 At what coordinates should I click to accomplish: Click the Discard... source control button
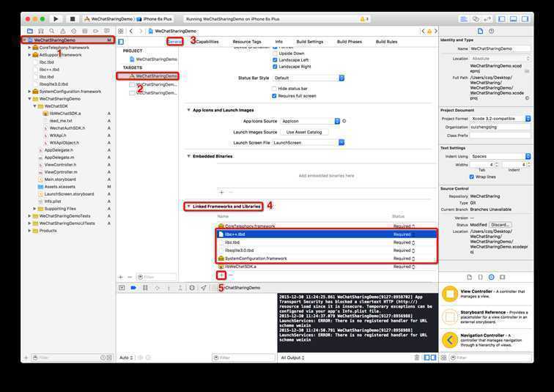(x=501, y=225)
